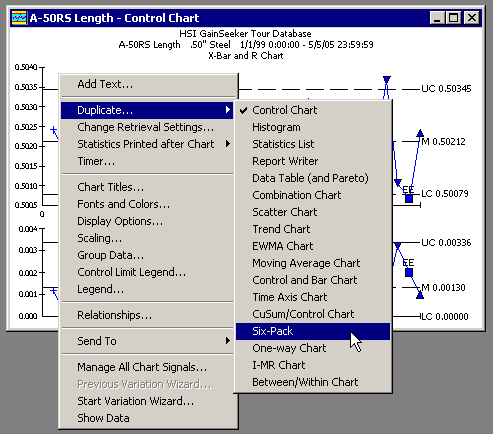
Task: Expand the Statistics Printed after Chart submenu
Action: pos(147,144)
